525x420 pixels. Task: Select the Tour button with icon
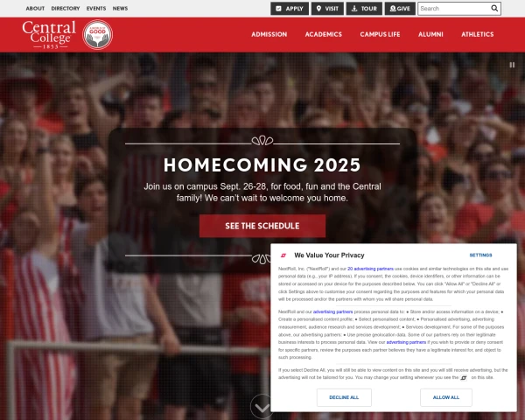point(364,9)
